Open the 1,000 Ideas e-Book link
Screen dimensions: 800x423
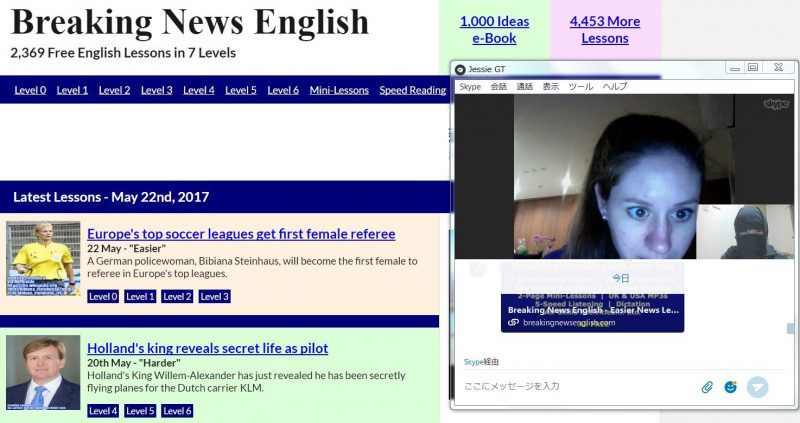[x=494, y=30]
